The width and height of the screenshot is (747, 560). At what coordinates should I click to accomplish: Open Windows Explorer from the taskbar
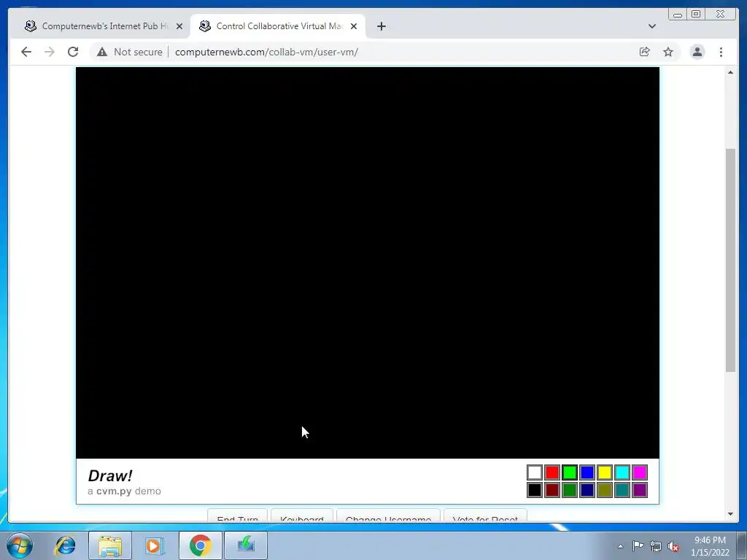click(x=110, y=545)
